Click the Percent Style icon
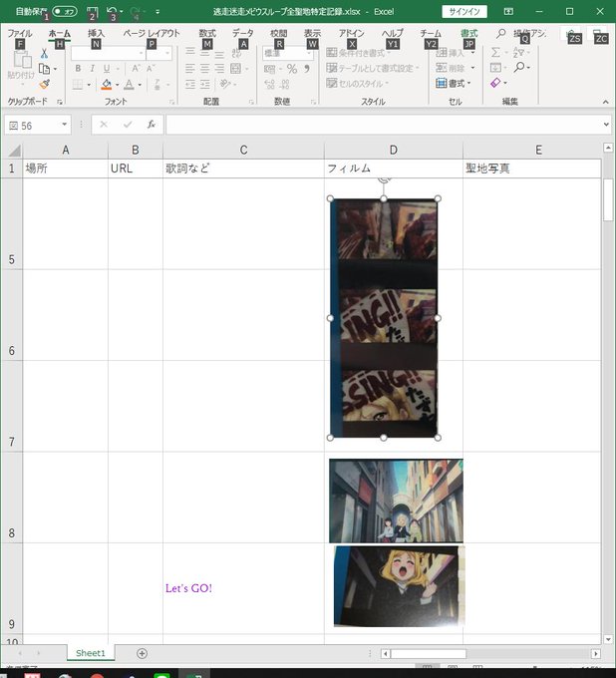Viewport: 616px width, 678px height. [292, 69]
